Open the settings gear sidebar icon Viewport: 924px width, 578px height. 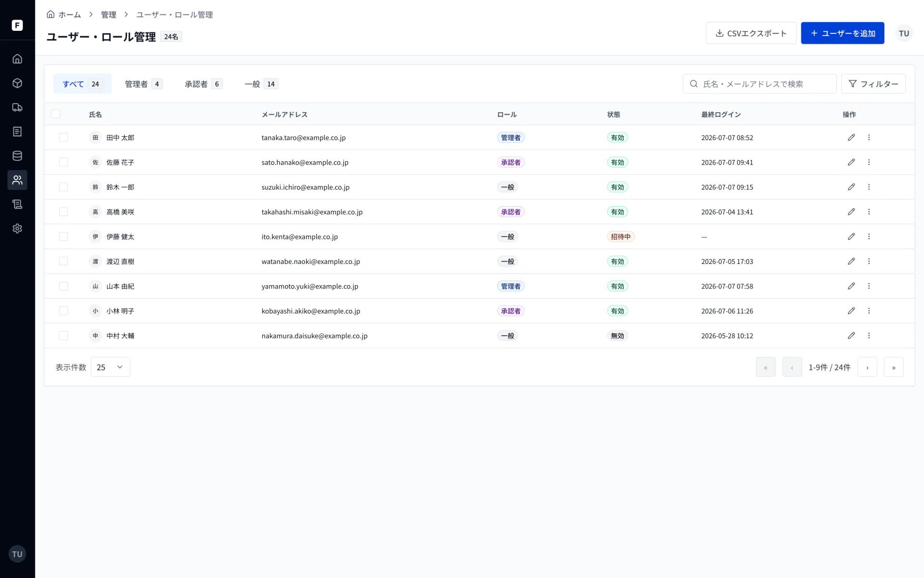coord(17,228)
